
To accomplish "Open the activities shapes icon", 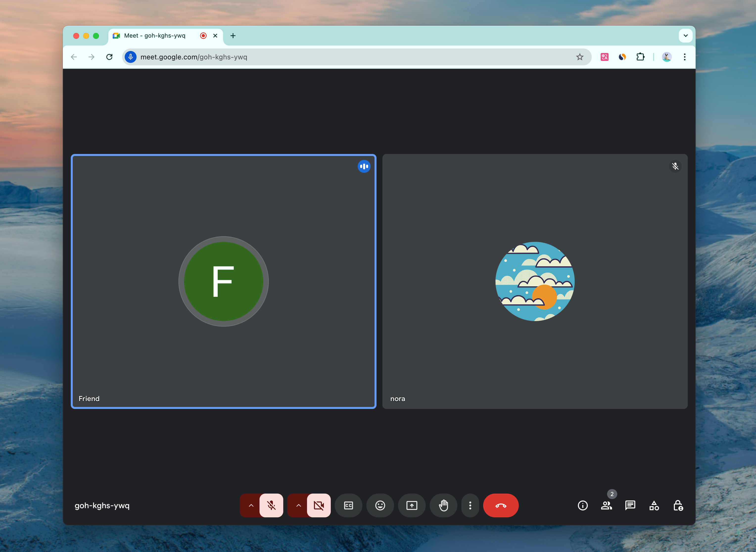I will [x=654, y=505].
